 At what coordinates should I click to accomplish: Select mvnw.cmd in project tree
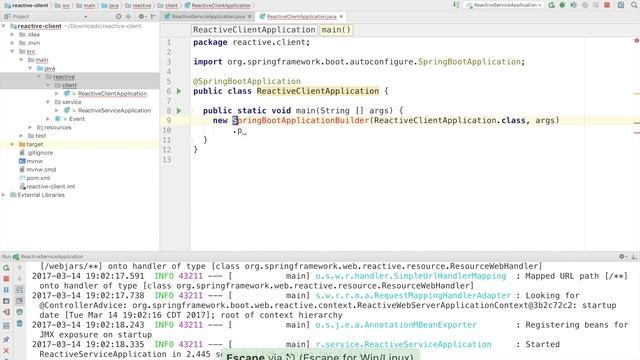pos(41,169)
